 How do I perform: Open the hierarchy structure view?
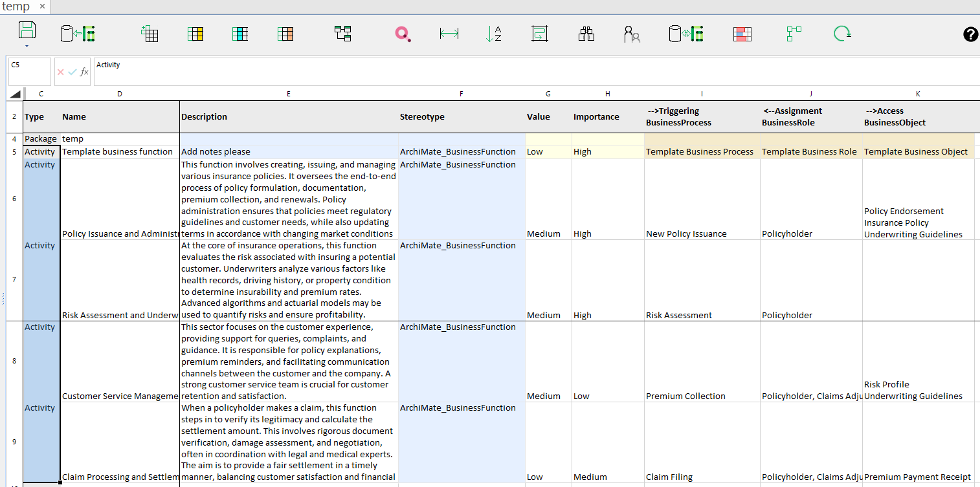(342, 34)
